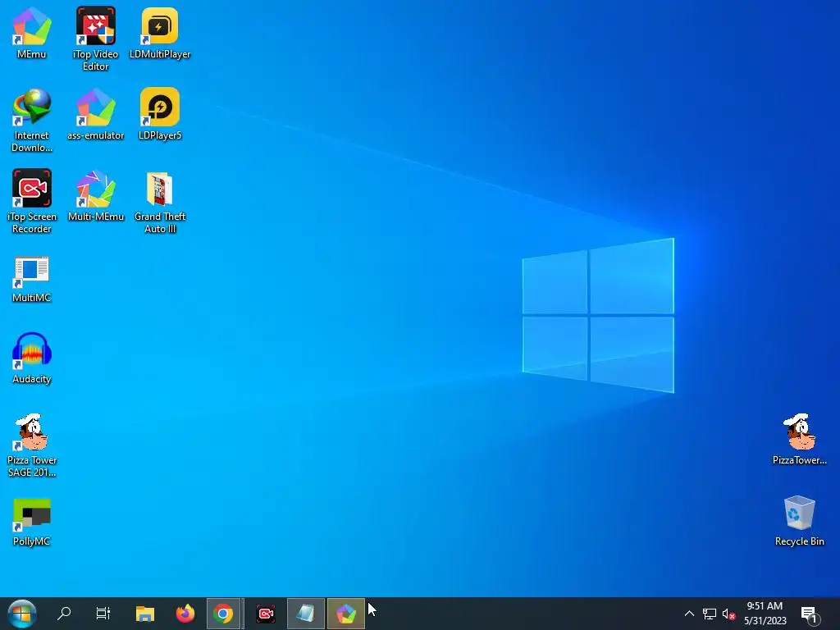Switch to the notepad-like taskbar app
840x630 pixels.
[x=306, y=614]
